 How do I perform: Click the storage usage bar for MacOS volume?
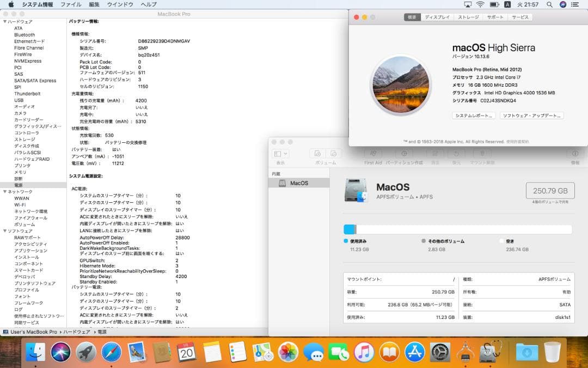tap(457, 230)
